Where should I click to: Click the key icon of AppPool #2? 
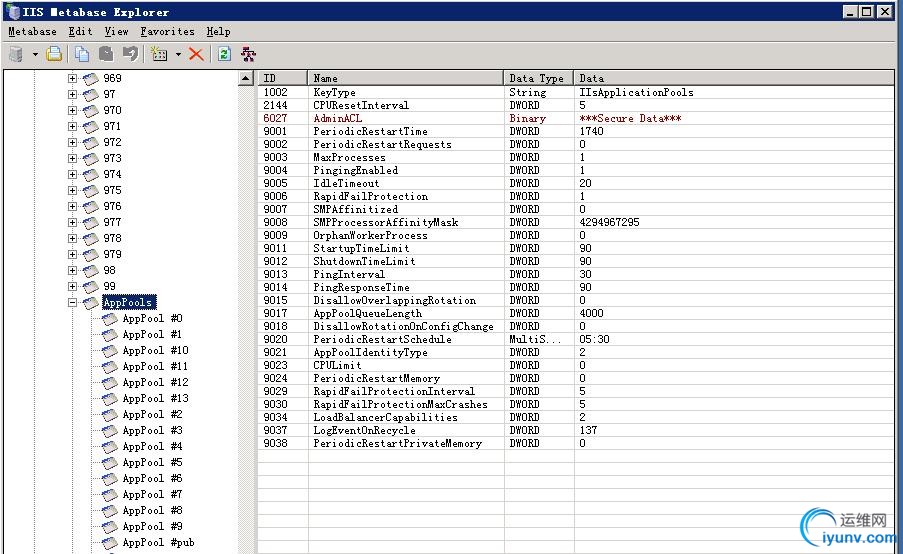point(109,415)
